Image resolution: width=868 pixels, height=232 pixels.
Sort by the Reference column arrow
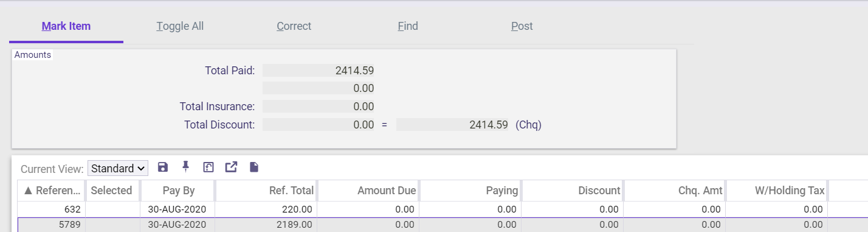point(28,191)
